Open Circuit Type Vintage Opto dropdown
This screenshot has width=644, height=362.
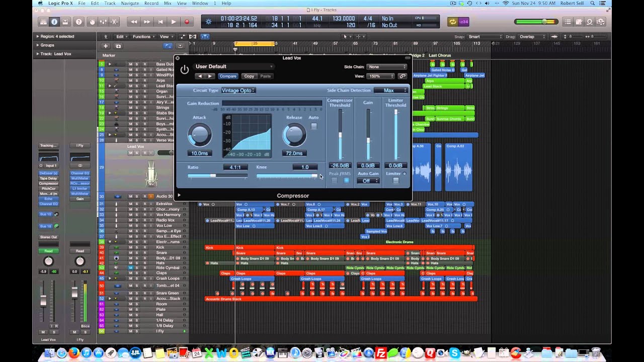coord(238,90)
